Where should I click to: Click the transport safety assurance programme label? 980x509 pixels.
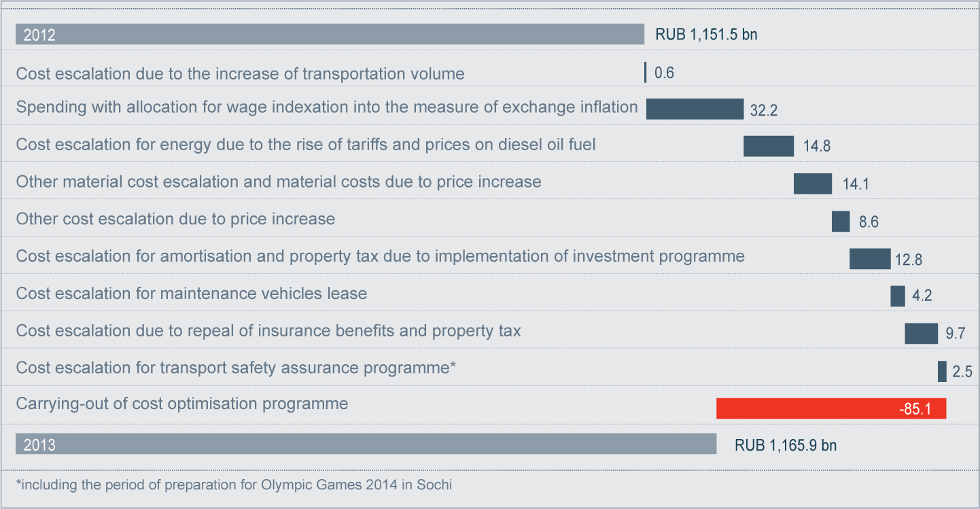click(x=235, y=368)
